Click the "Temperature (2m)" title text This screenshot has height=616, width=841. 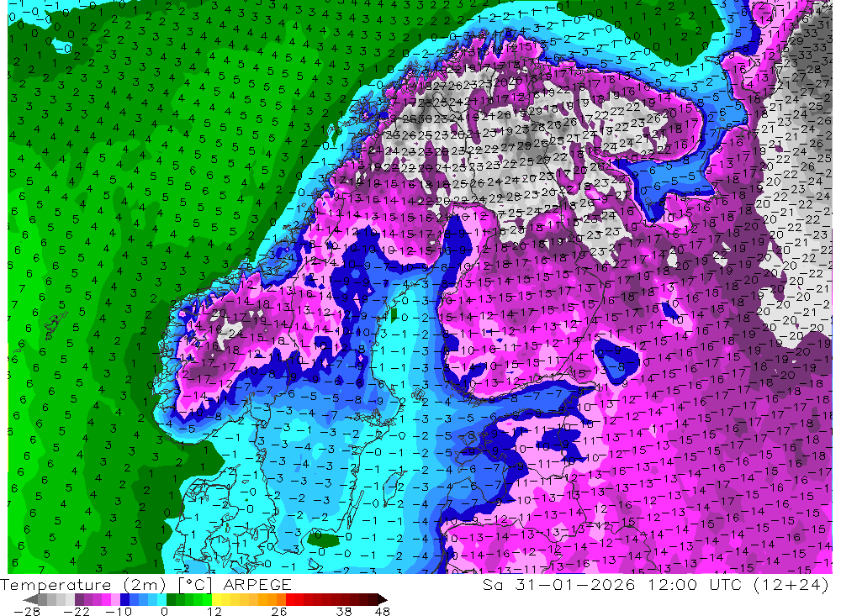pyautogui.click(x=82, y=585)
